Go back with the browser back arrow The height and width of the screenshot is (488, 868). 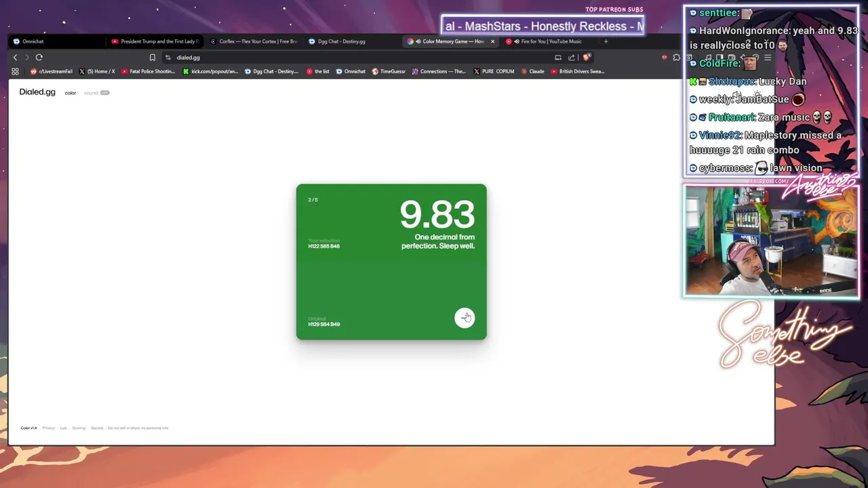(15, 58)
